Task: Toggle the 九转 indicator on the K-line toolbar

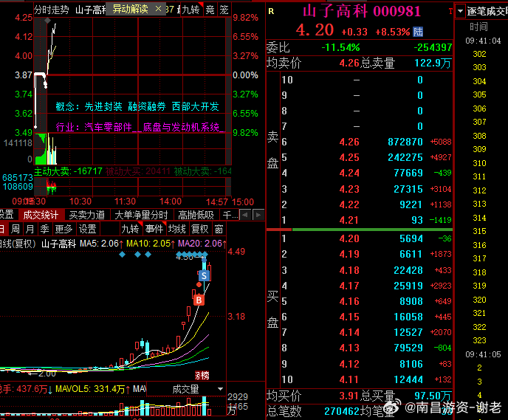Action: pos(130,229)
